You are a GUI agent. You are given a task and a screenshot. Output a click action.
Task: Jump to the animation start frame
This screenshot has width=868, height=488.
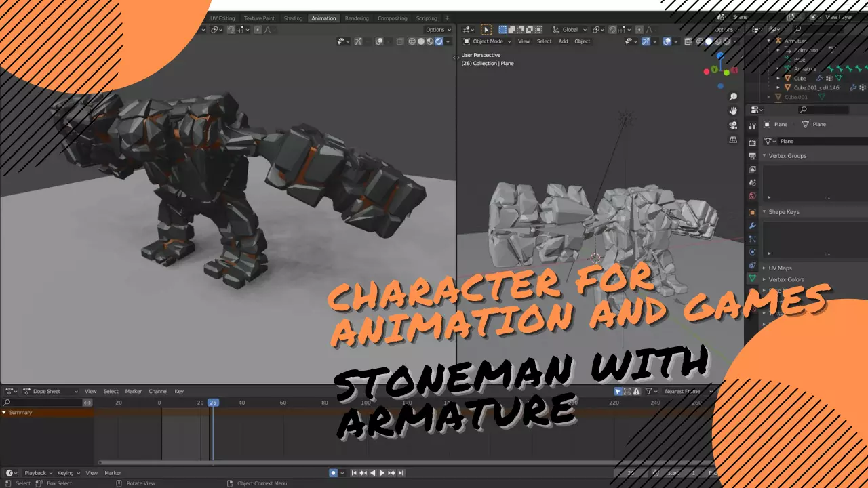(x=353, y=473)
